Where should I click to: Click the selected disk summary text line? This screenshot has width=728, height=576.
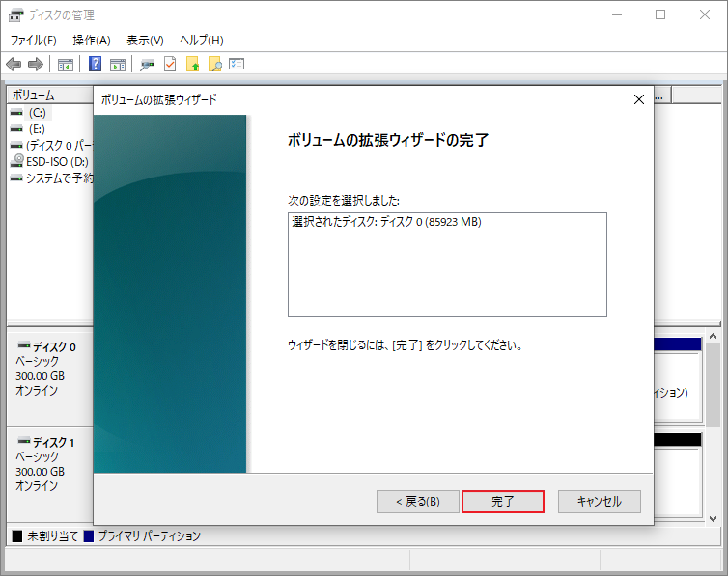coord(386,222)
